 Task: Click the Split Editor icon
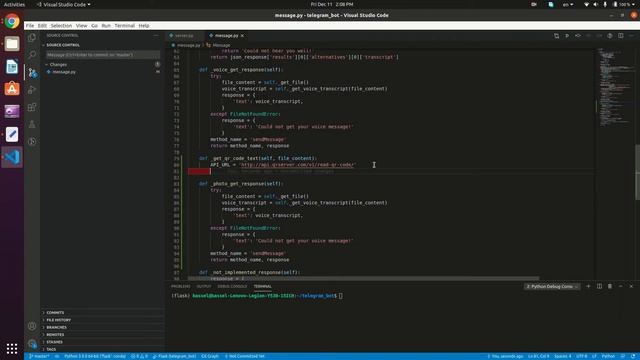[x=620, y=36]
